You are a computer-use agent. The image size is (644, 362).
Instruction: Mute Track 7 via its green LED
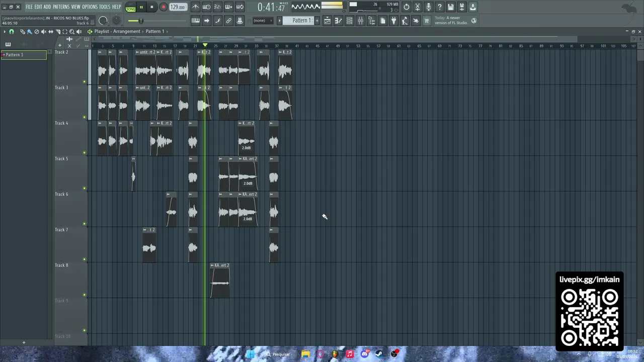(x=84, y=259)
